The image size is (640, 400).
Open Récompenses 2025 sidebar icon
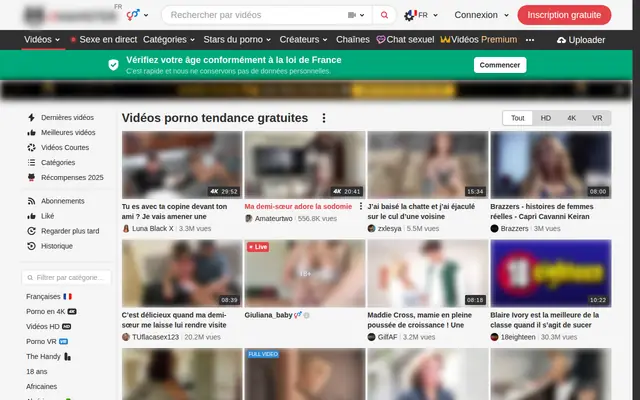31,178
